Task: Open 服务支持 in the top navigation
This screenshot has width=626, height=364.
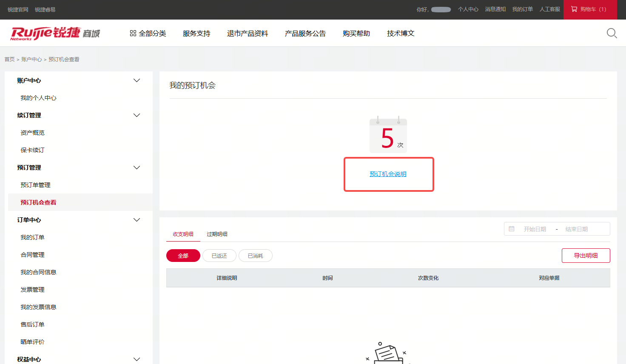Action: [x=196, y=33]
